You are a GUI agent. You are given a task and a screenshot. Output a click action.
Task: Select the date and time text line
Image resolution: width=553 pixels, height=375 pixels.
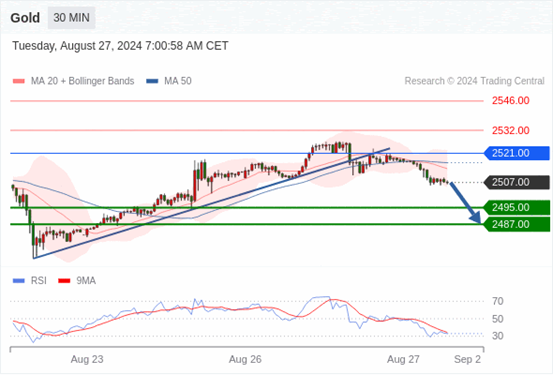point(120,46)
